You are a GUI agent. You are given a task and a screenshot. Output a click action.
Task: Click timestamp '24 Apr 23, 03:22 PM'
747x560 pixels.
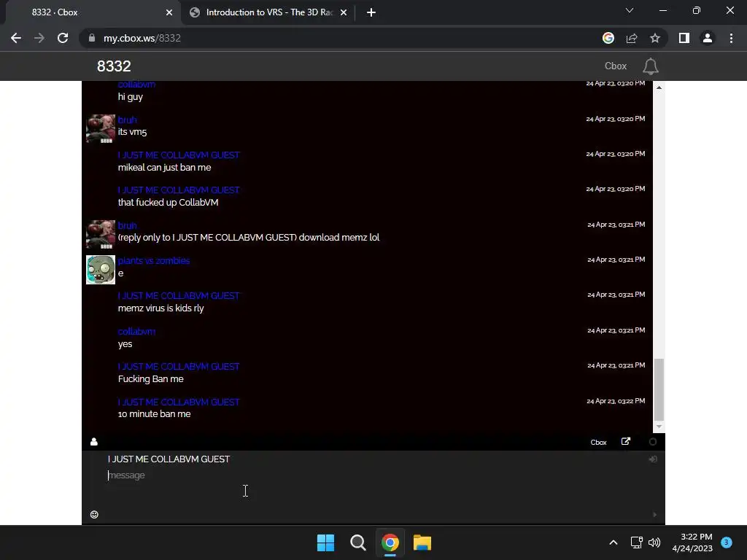616,401
